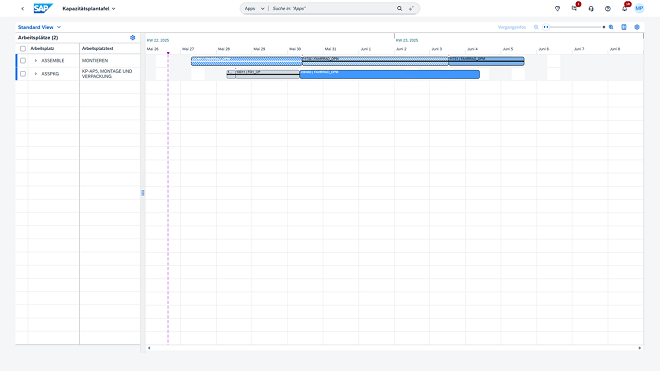The image size is (660, 371).
Task: Open the chart settings gear icon
Action: (637, 27)
